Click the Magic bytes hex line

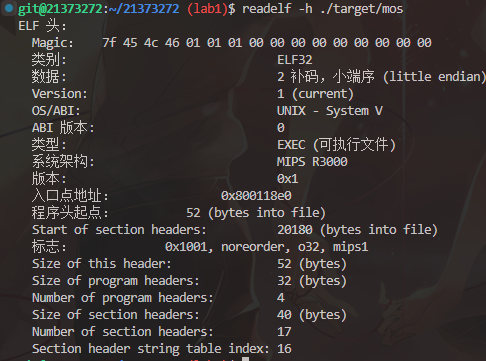(267, 43)
